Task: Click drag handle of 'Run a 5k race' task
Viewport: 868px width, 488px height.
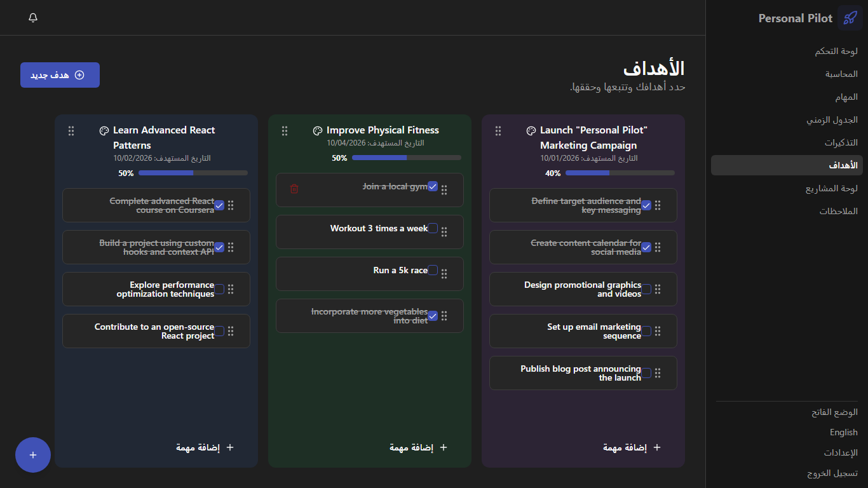Action: click(x=444, y=274)
